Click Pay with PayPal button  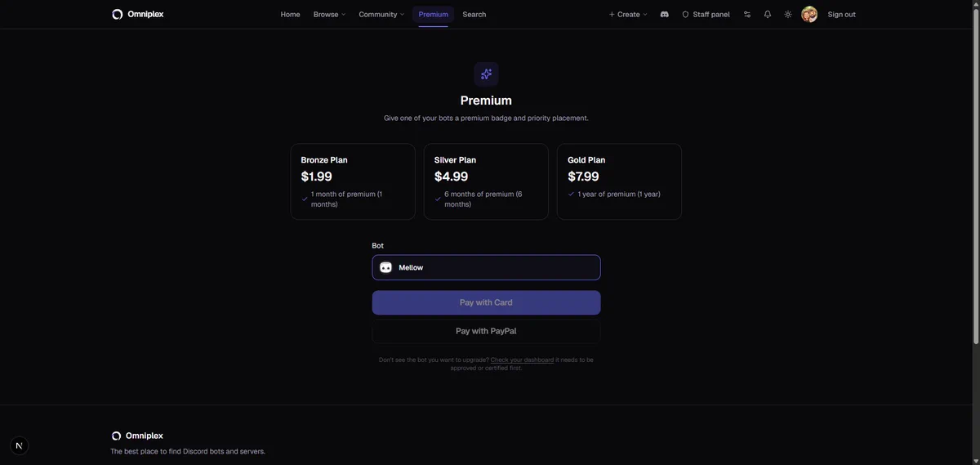coord(486,331)
